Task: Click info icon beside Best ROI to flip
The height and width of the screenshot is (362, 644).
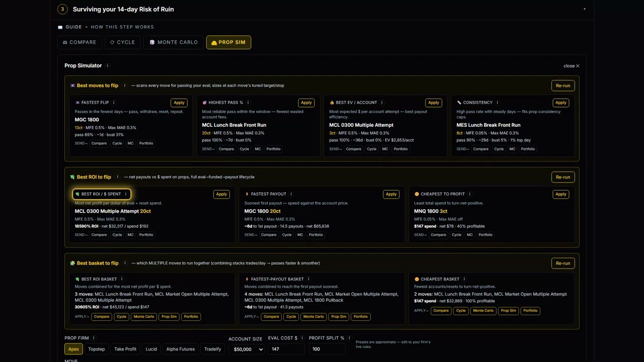Action: [x=118, y=177]
